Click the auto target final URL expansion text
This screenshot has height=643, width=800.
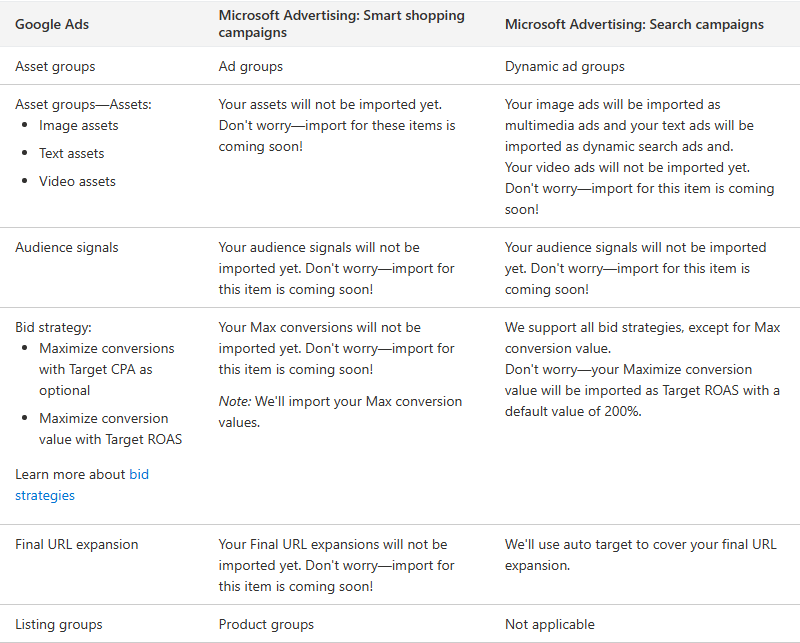640,555
